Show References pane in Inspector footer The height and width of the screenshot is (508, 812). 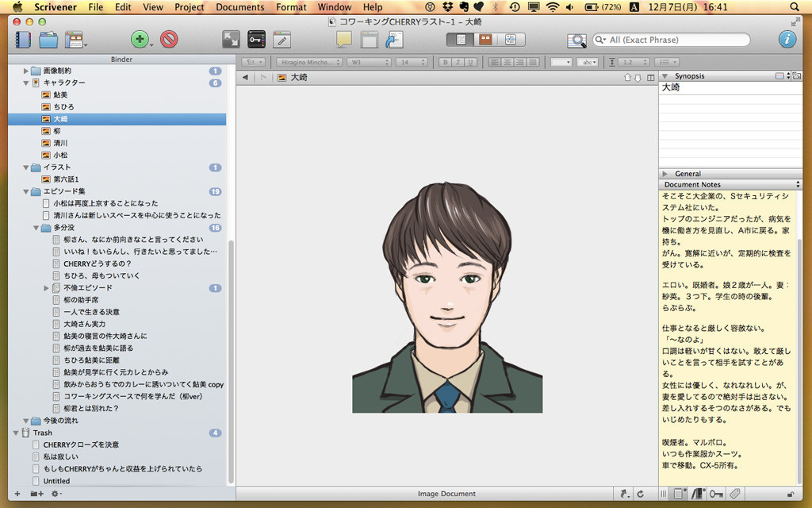tap(698, 494)
